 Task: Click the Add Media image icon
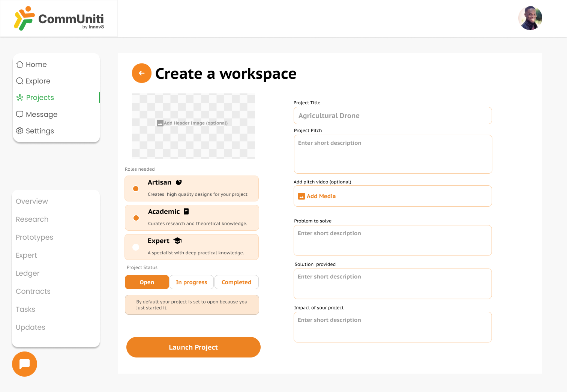click(x=301, y=196)
